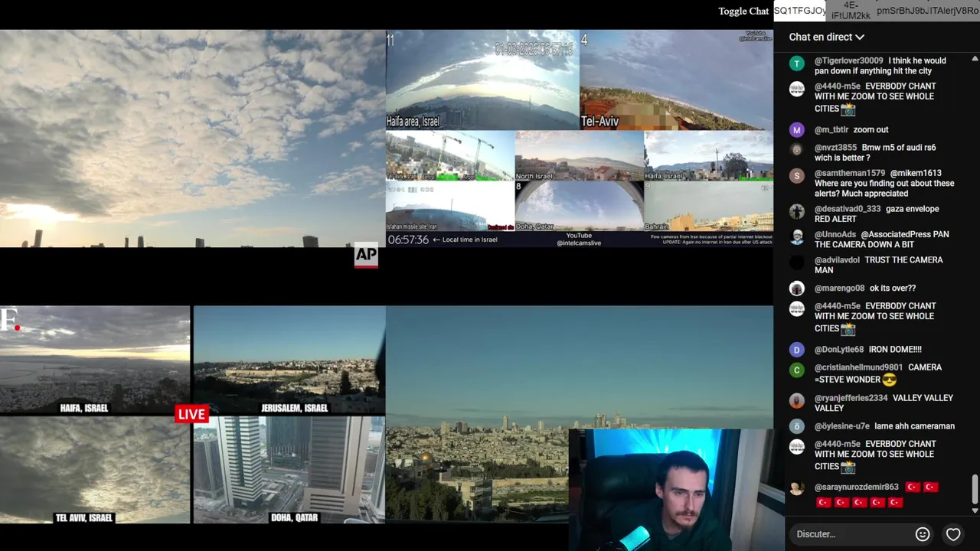Open m_tbtir's purple M avatar
Image resolution: width=980 pixels, height=551 pixels.
click(797, 130)
